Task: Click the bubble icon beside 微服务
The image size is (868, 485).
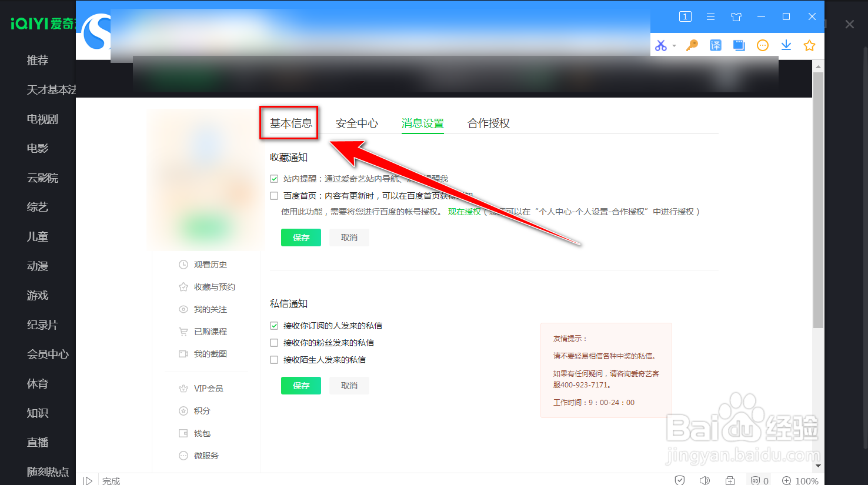Action: click(x=183, y=456)
